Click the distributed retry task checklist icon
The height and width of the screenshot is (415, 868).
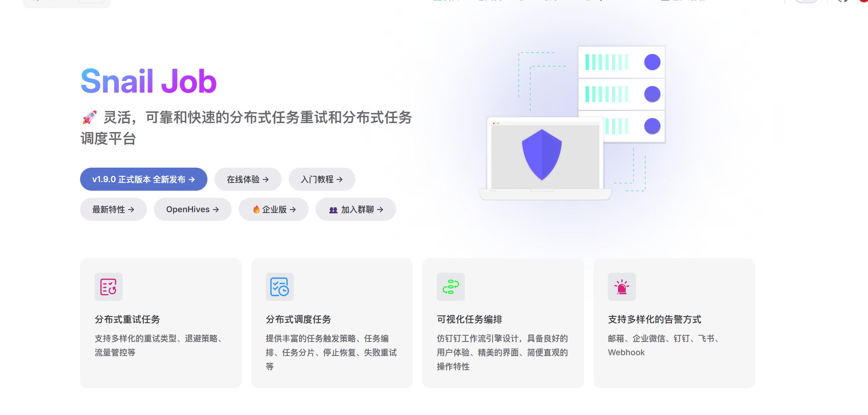coord(108,287)
